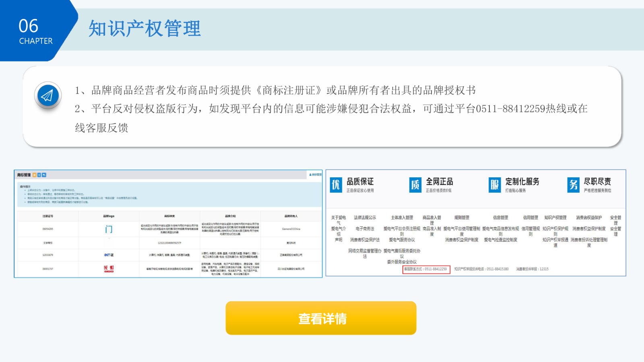This screenshot has width=644, height=362.
Task: Click the 查看详情 yellow button
Action: [x=322, y=318]
